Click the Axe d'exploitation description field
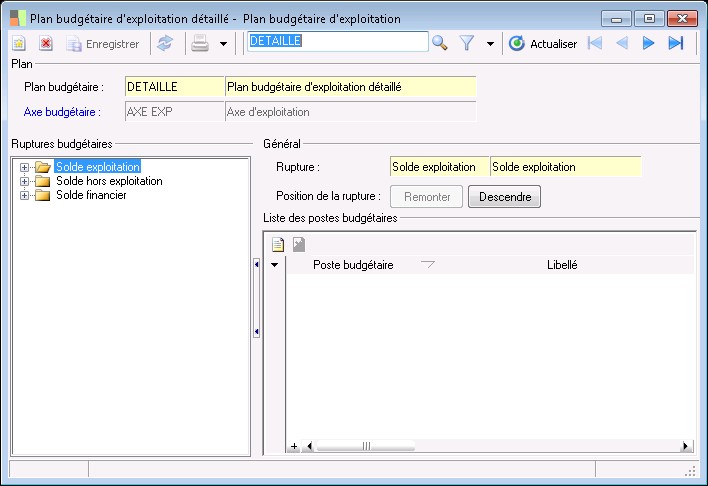708x486 pixels. tap(350, 112)
